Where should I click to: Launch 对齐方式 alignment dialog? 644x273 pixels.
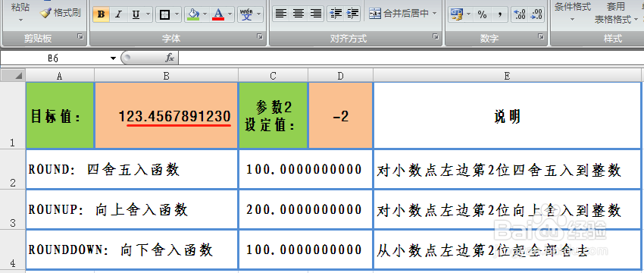(x=436, y=37)
